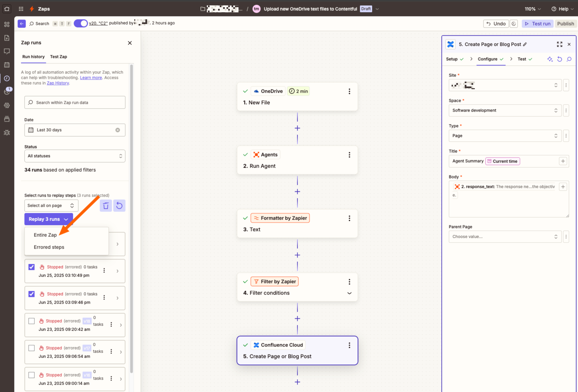Click the refresh fields icon in step panel
Image resolution: width=578 pixels, height=392 pixels.
tap(560, 59)
